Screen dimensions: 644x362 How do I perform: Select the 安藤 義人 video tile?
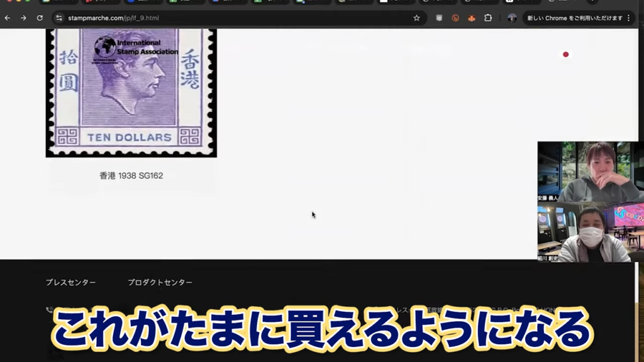(591, 172)
